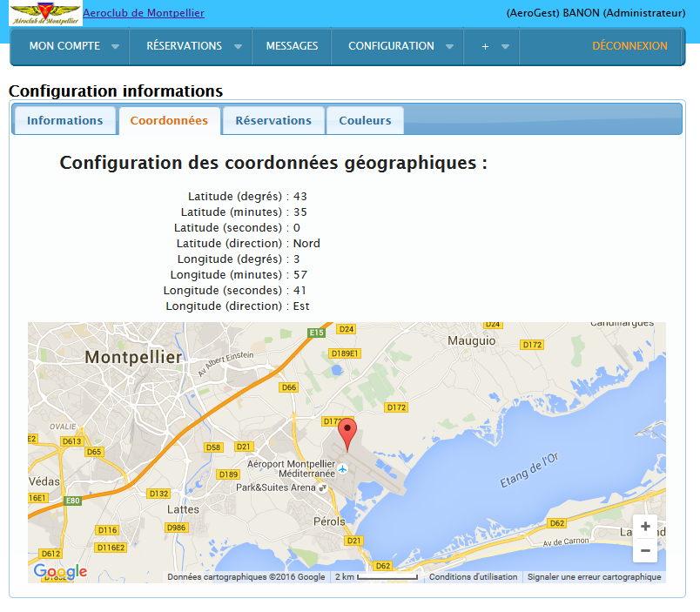Open Conditions d'utilisation link
This screenshot has width=700, height=612.
[474, 576]
